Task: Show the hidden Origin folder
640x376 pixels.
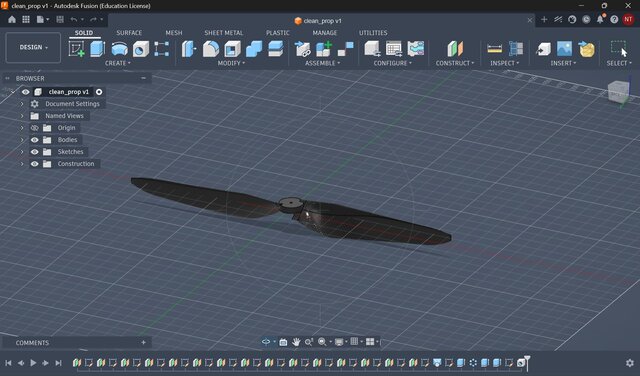Action: (x=35, y=128)
